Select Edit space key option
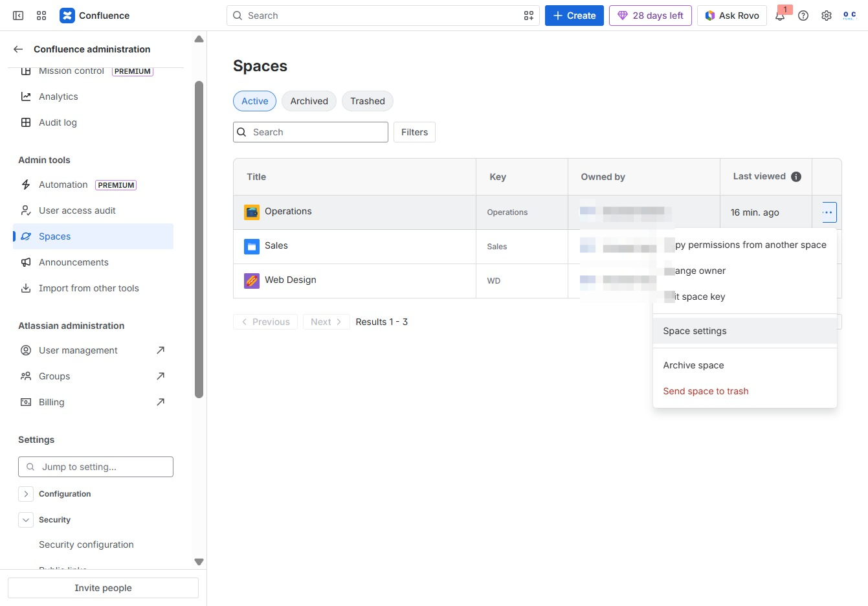Screen dimensions: 868x606 coord(745,297)
